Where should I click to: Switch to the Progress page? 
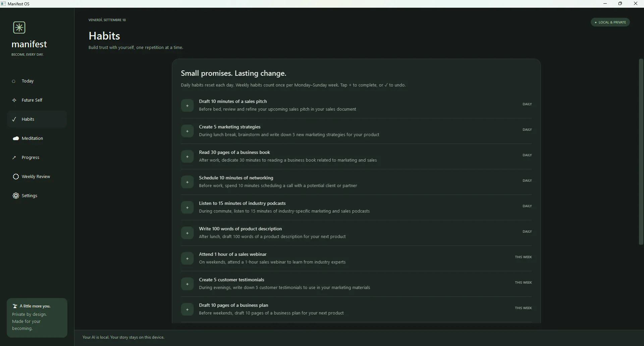coord(37,157)
